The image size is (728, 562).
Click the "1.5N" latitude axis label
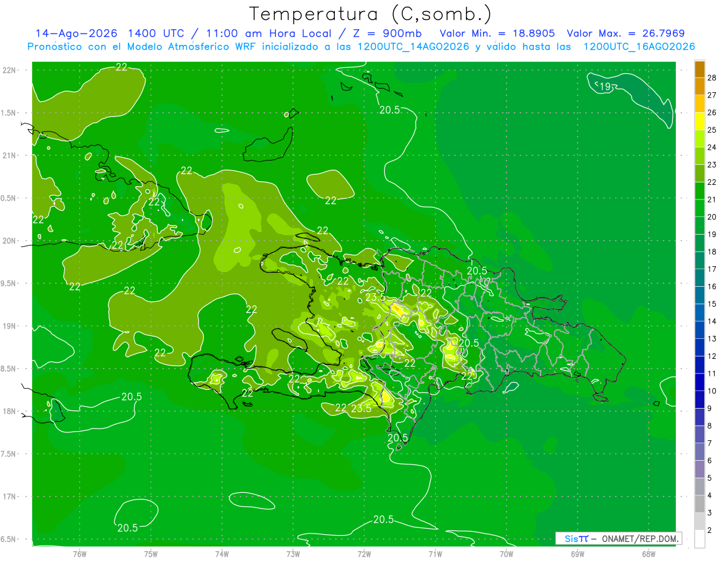8,113
